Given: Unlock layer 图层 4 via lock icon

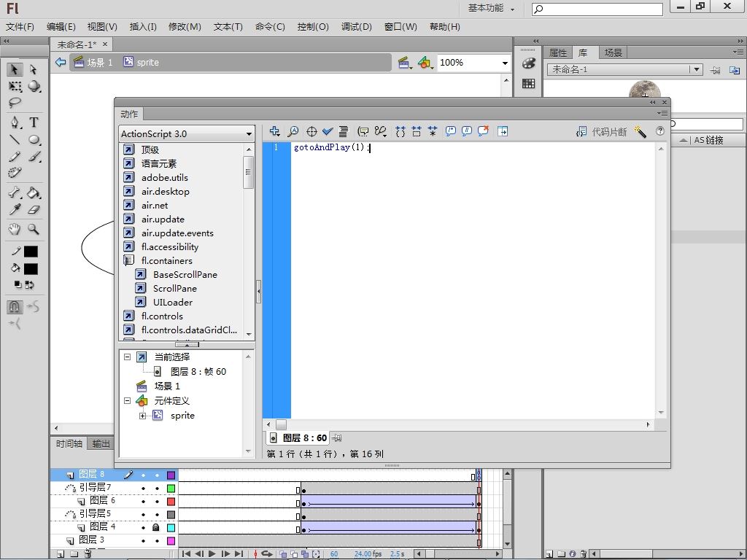Looking at the screenshot, I should tap(155, 527).
